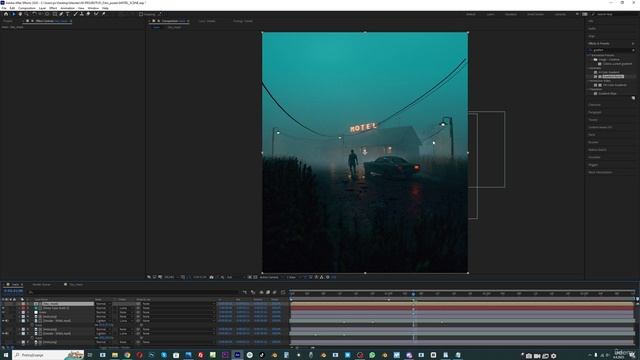Open the Windows Start menu
The image size is (640, 360).
coord(6,355)
